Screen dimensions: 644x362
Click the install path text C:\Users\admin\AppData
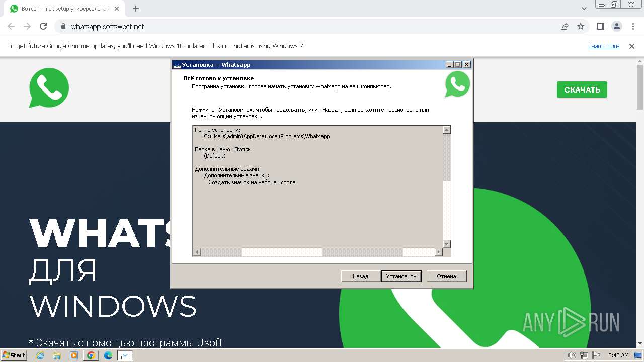click(x=267, y=136)
